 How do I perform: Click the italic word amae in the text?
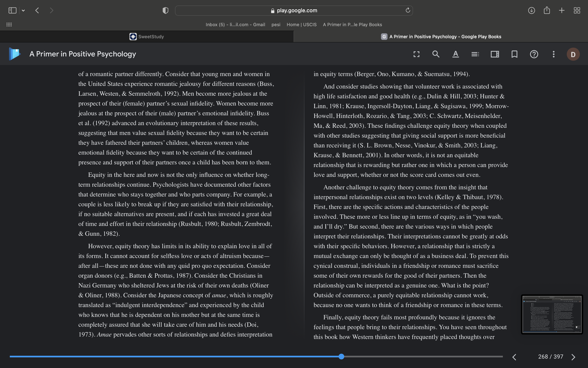pos(219,295)
